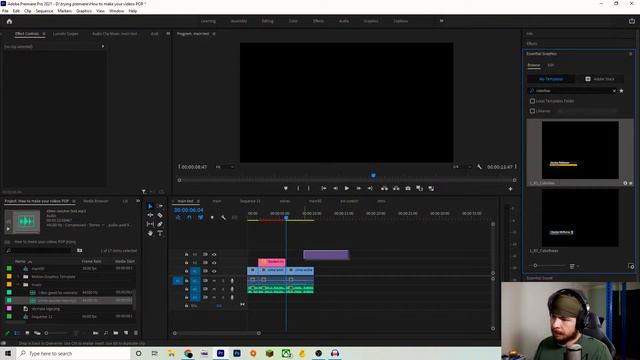Toggle voice-over record mic on first audio track
Viewport: 640px width, 360px height.
[x=232, y=280]
